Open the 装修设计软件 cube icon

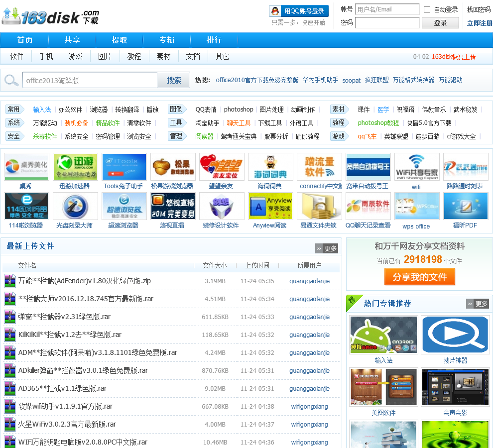click(x=222, y=206)
